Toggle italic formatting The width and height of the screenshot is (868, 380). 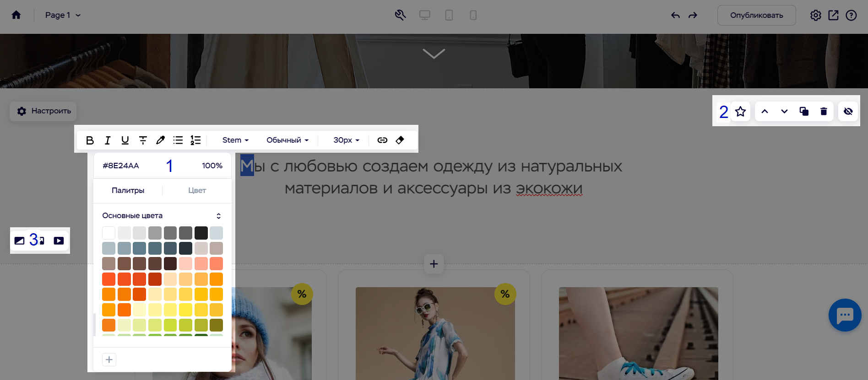tap(108, 140)
